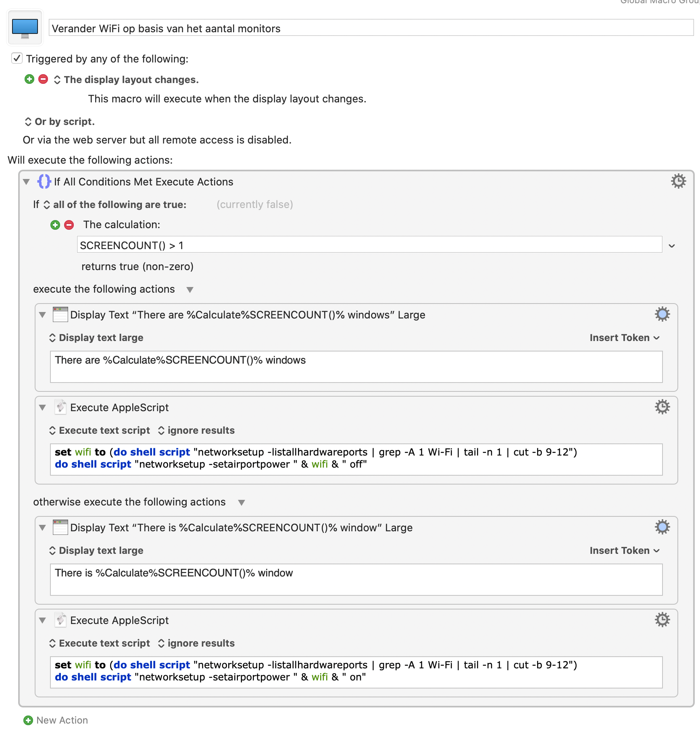Screen dimensions: 700x753
Task: Click New Action button
Action: pos(56,720)
